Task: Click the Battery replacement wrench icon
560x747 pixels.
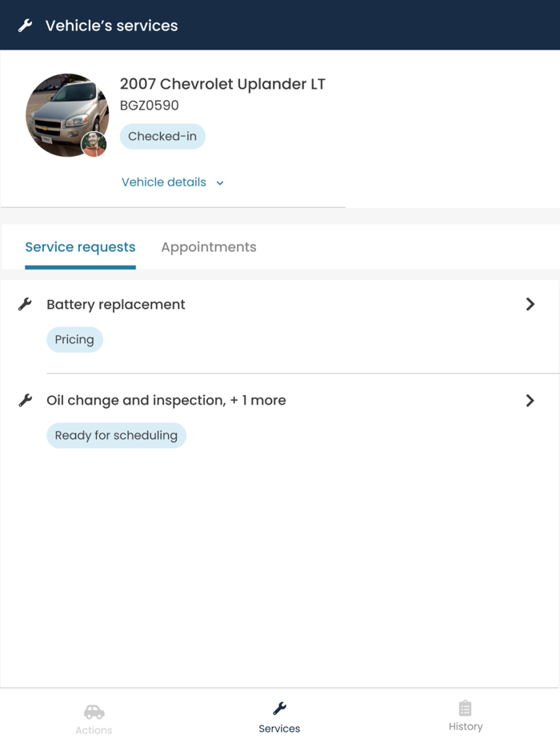Action: point(26,305)
